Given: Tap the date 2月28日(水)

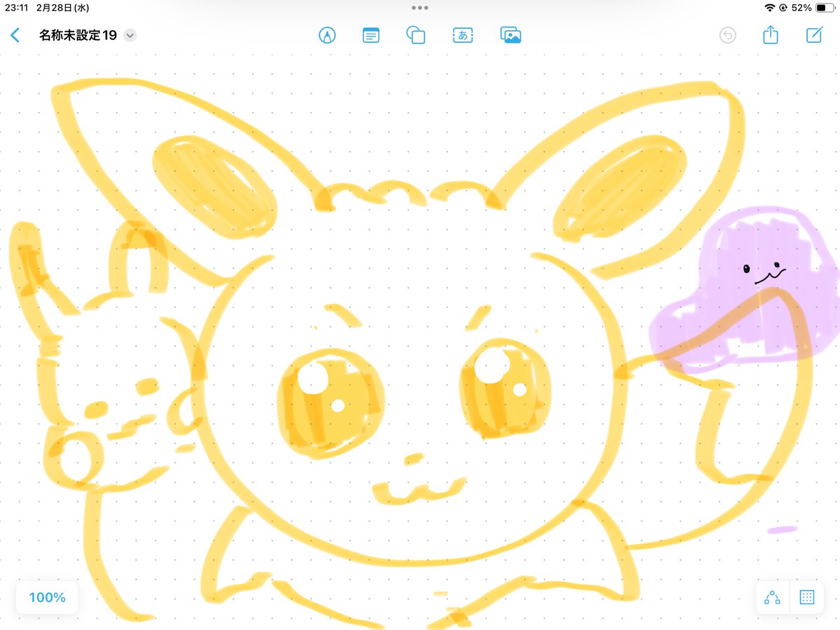Looking at the screenshot, I should click(62, 8).
